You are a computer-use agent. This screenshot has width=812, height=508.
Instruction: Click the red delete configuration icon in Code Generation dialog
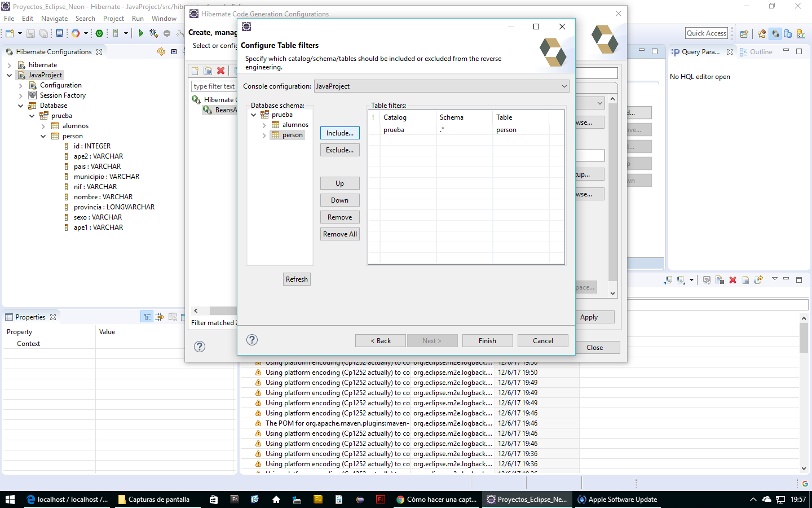point(221,71)
